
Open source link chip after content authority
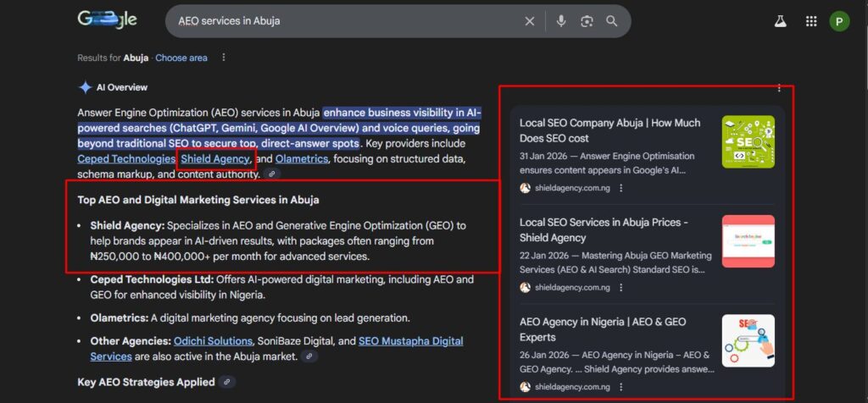coord(272,174)
